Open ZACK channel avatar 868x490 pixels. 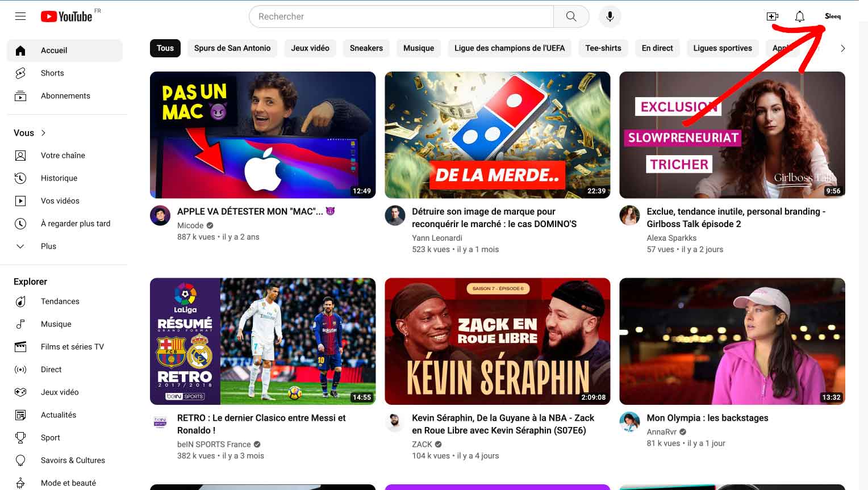point(395,422)
